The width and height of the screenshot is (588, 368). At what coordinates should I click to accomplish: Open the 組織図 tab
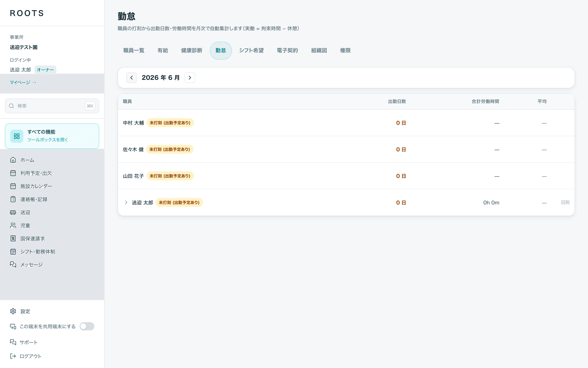click(319, 50)
